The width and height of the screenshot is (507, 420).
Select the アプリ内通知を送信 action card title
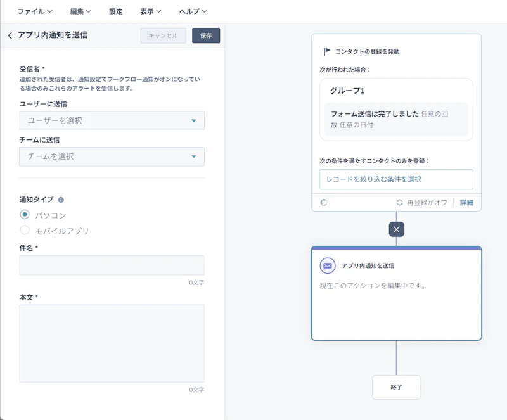click(x=368, y=265)
